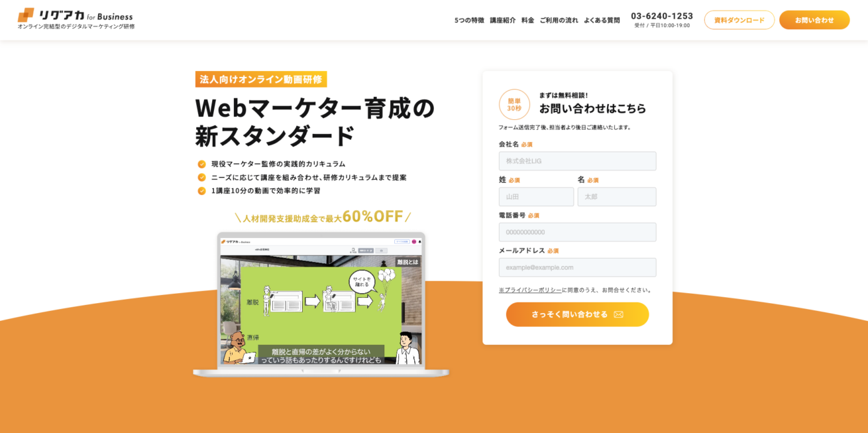
Task: Open the 5つの特徴 menu item
Action: coord(469,20)
